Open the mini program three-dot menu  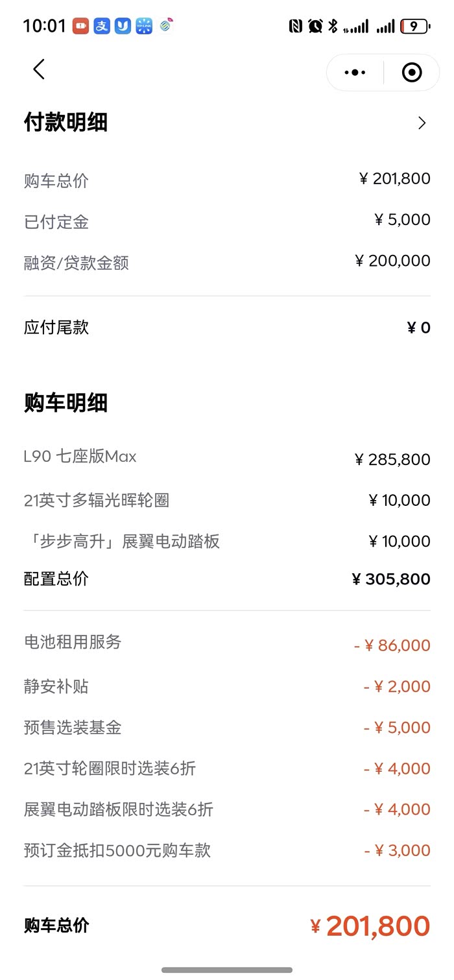point(355,72)
